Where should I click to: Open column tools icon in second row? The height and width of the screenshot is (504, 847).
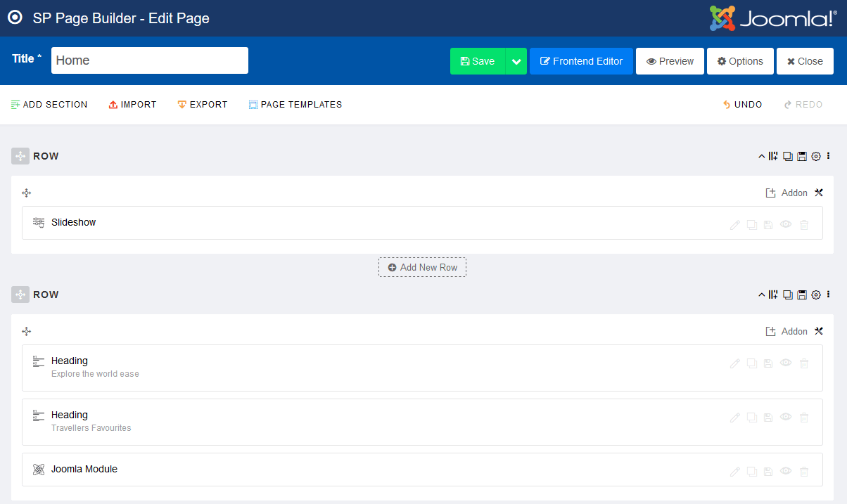[x=819, y=331]
